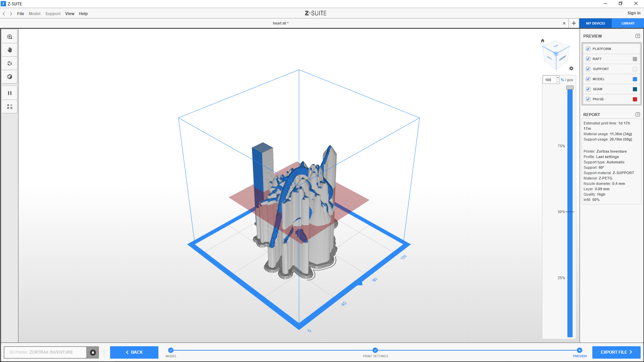
Task: Go back with the BACK button
Action: pos(134,352)
